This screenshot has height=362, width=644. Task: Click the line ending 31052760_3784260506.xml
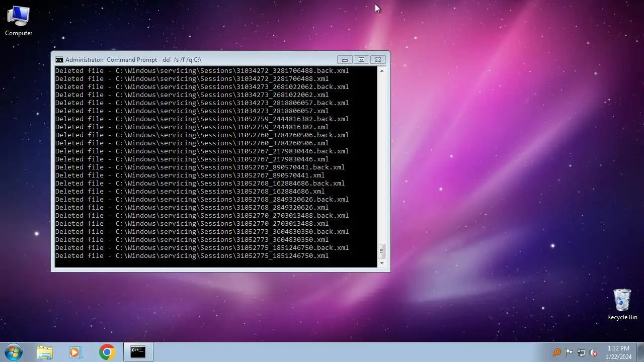click(x=192, y=143)
